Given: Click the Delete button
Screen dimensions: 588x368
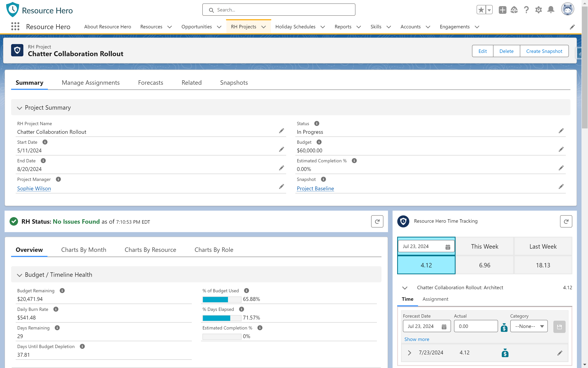Looking at the screenshot, I should 506,51.
